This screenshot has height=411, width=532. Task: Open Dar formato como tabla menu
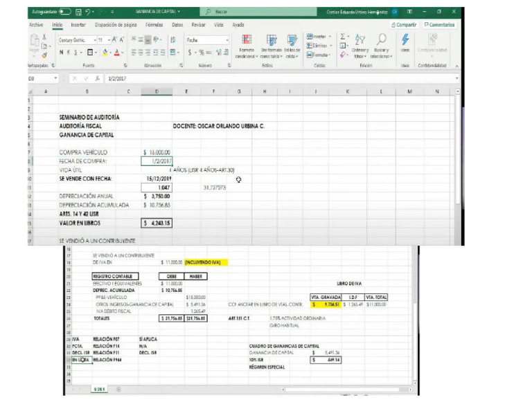[271, 46]
